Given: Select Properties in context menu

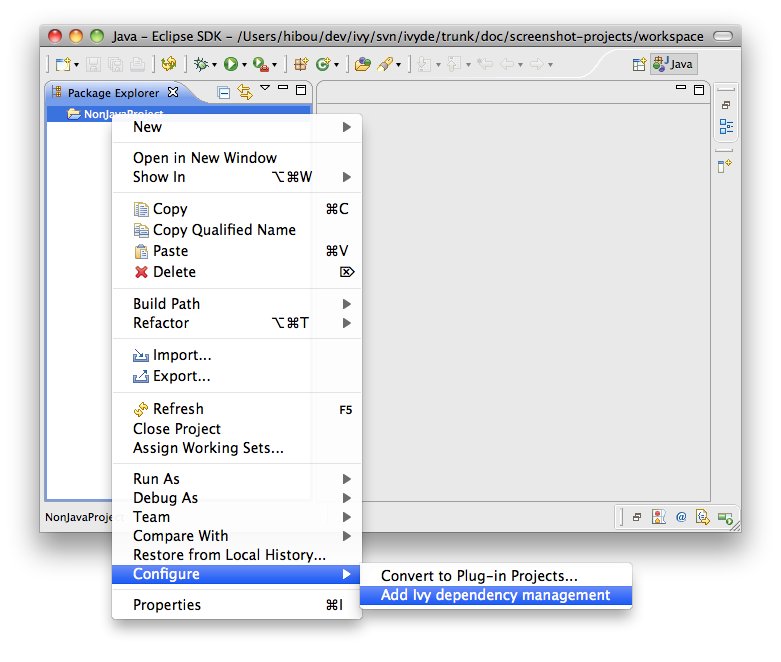Looking at the screenshot, I should coord(167,605).
